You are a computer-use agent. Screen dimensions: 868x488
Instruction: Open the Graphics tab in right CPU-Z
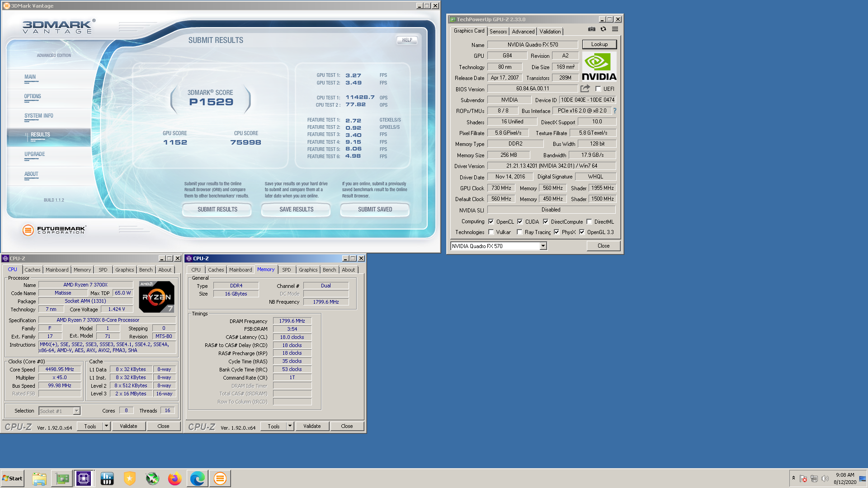[x=308, y=270]
